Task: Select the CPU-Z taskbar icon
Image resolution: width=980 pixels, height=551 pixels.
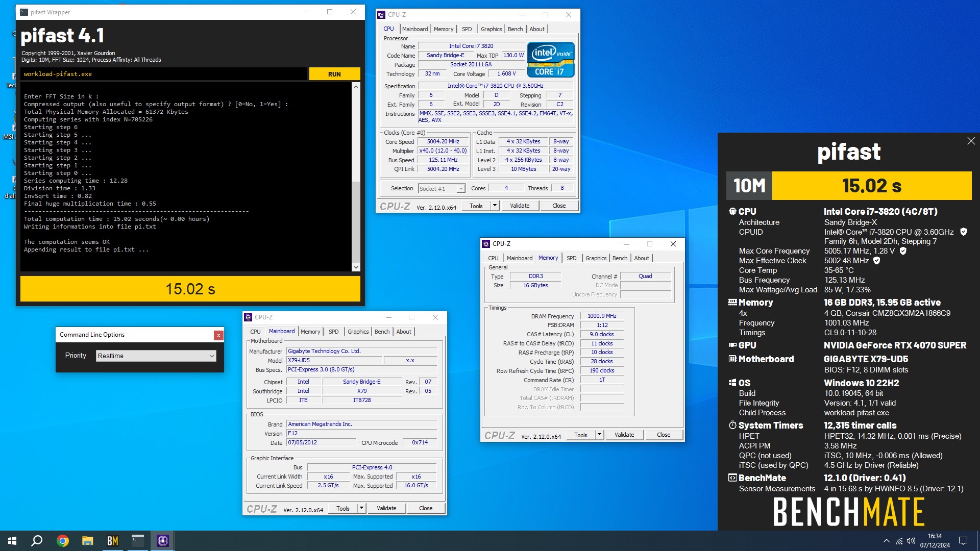Action: (163, 541)
